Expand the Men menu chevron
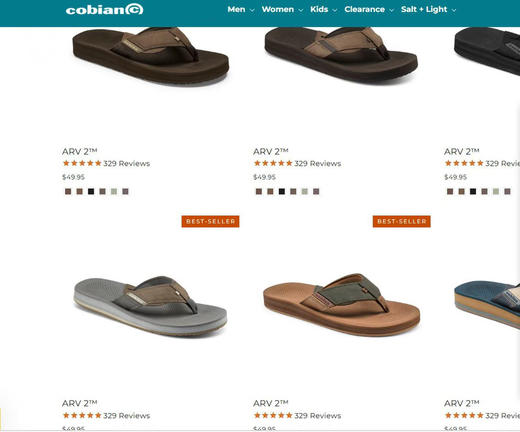The image size is (520, 432). 252,10
